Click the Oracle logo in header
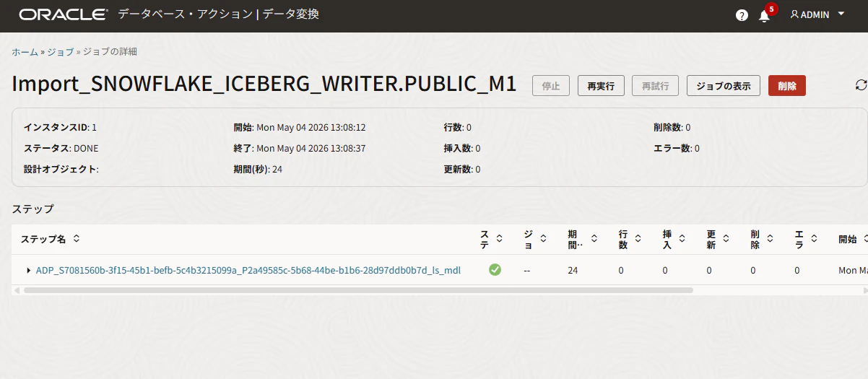This screenshot has width=868, height=379. click(64, 14)
